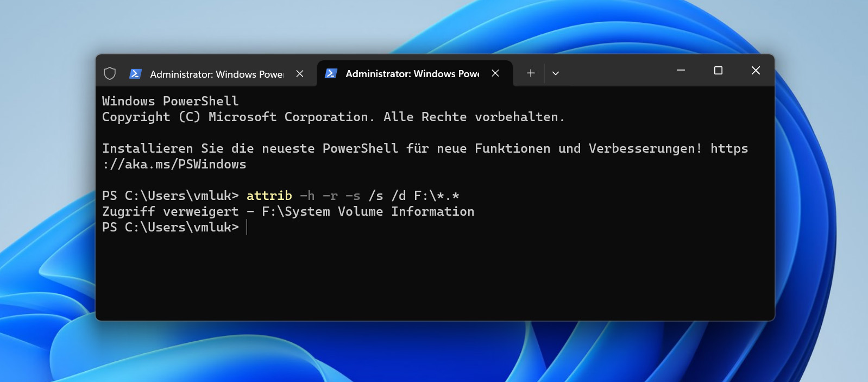
Task: Click 'F:\System Volume Information' path text
Action: [x=368, y=211]
